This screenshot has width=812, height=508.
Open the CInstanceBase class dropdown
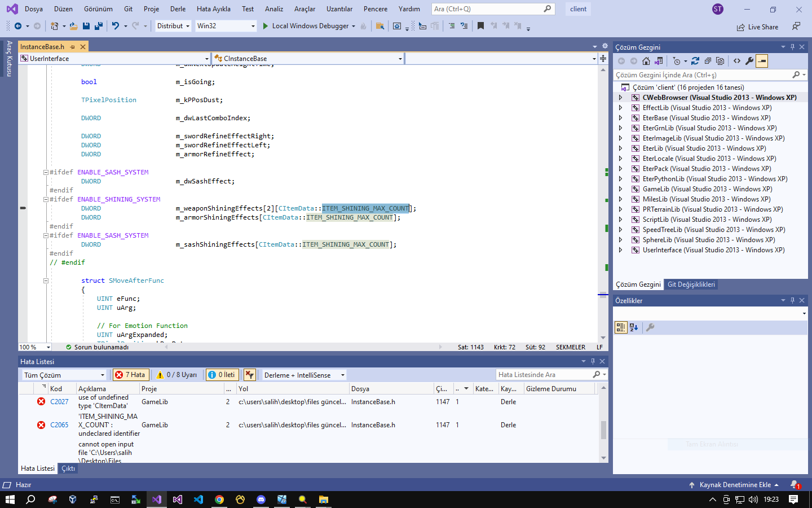pyautogui.click(x=308, y=59)
